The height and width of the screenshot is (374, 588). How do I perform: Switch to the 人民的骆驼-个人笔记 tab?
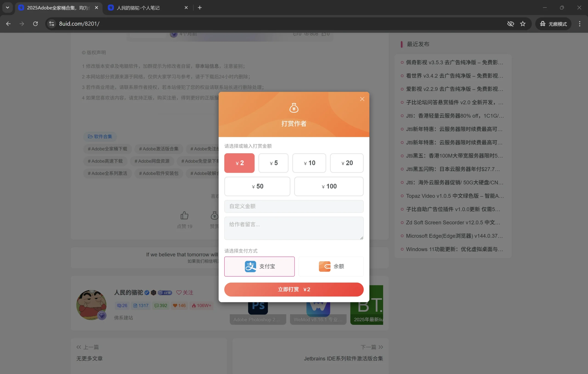[x=138, y=8]
